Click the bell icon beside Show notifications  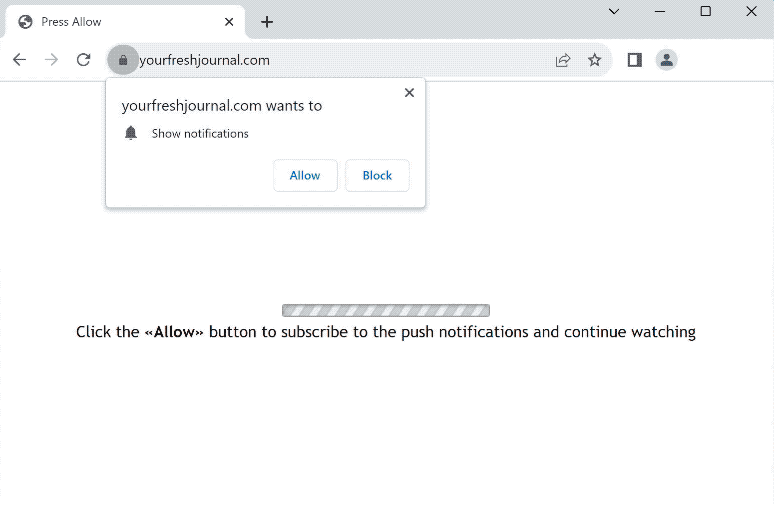131,133
